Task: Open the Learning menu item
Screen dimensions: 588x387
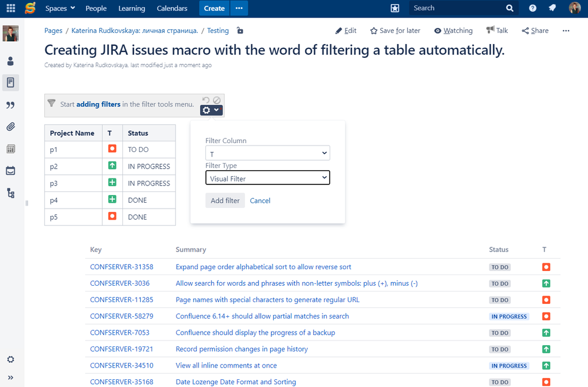Action: pos(132,8)
